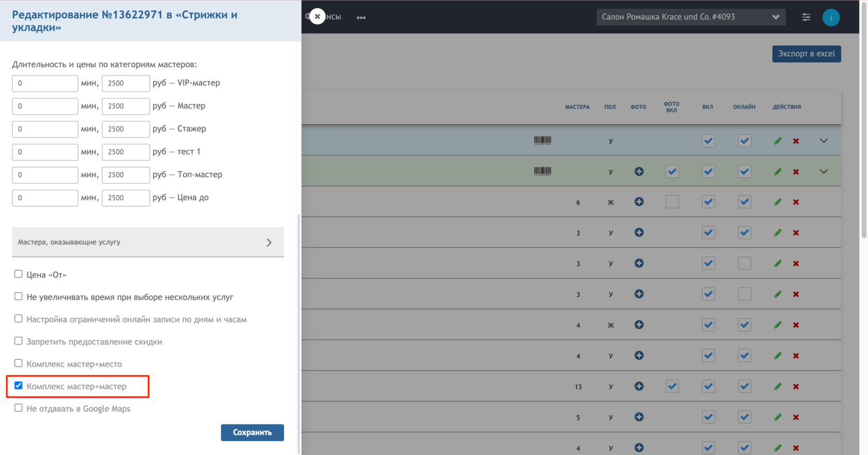Click Экспорт в excel button
Image resolution: width=868 pixels, height=455 pixels.
pyautogui.click(x=807, y=54)
